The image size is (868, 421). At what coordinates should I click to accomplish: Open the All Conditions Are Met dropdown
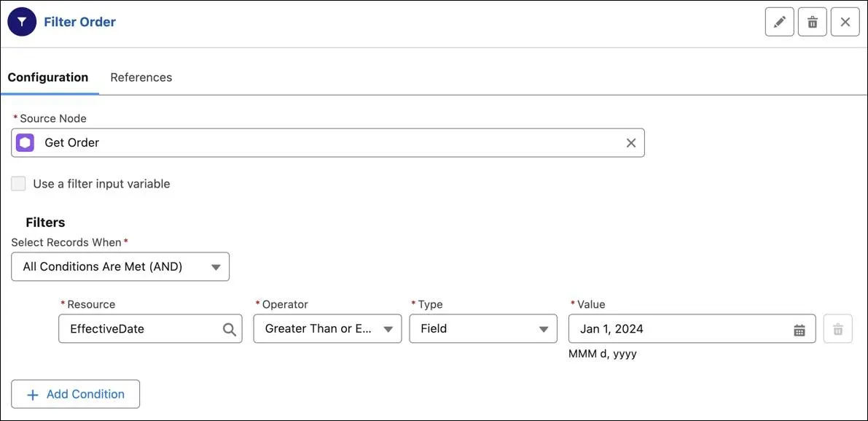(x=120, y=266)
